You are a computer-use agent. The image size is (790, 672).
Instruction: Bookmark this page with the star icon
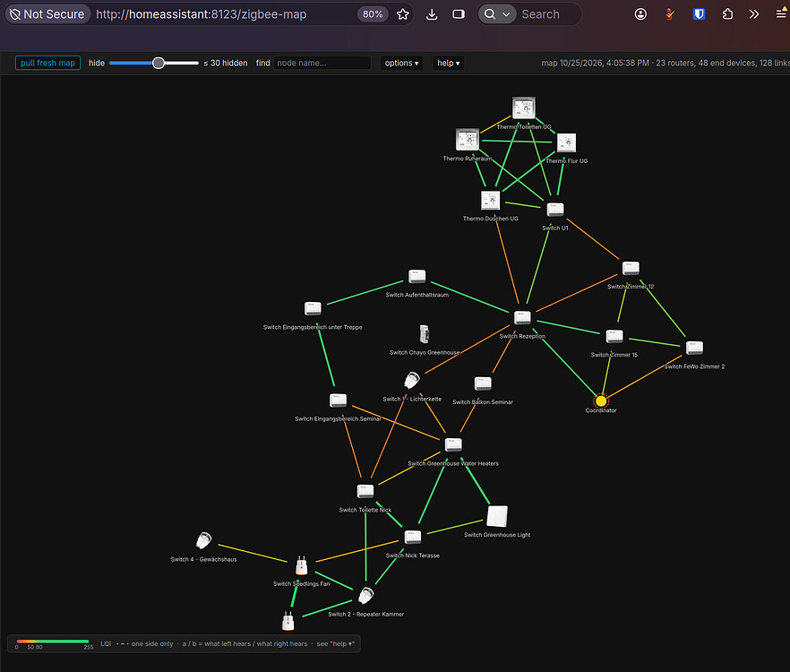(x=402, y=14)
